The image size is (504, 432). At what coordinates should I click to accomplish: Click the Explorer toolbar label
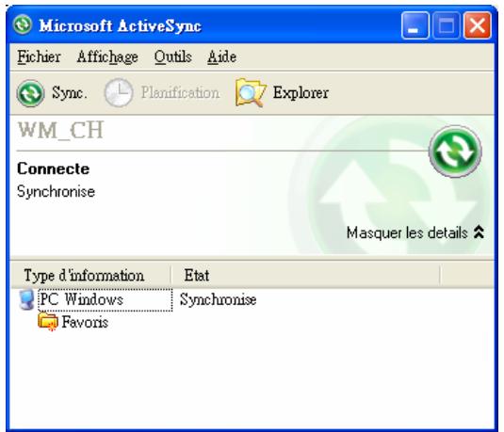(301, 93)
